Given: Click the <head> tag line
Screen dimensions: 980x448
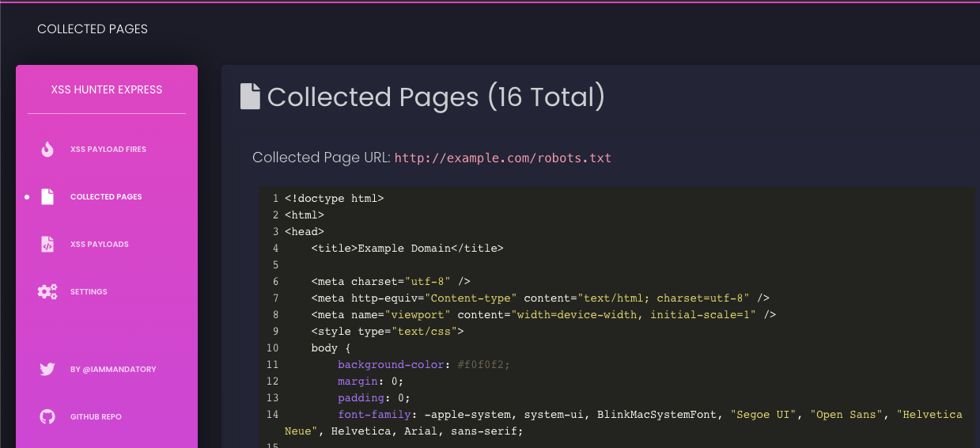Looking at the screenshot, I should click(x=305, y=232).
